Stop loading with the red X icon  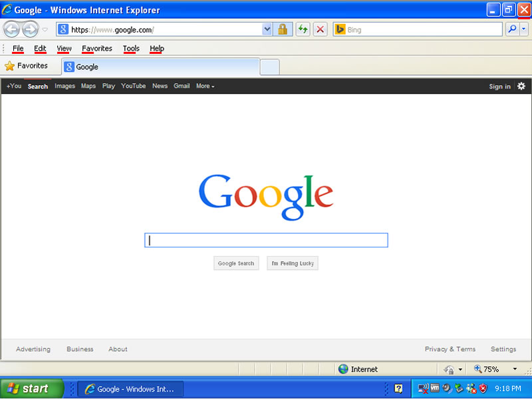320,29
